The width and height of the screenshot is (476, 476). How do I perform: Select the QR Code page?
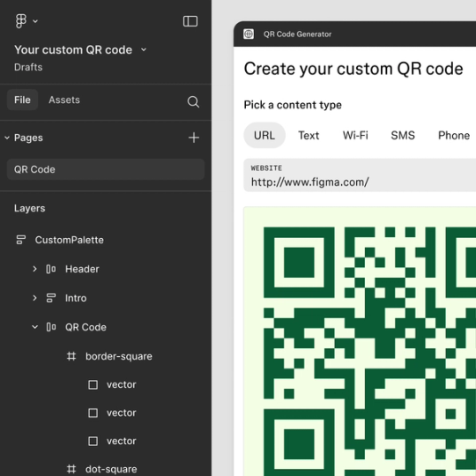(106, 169)
